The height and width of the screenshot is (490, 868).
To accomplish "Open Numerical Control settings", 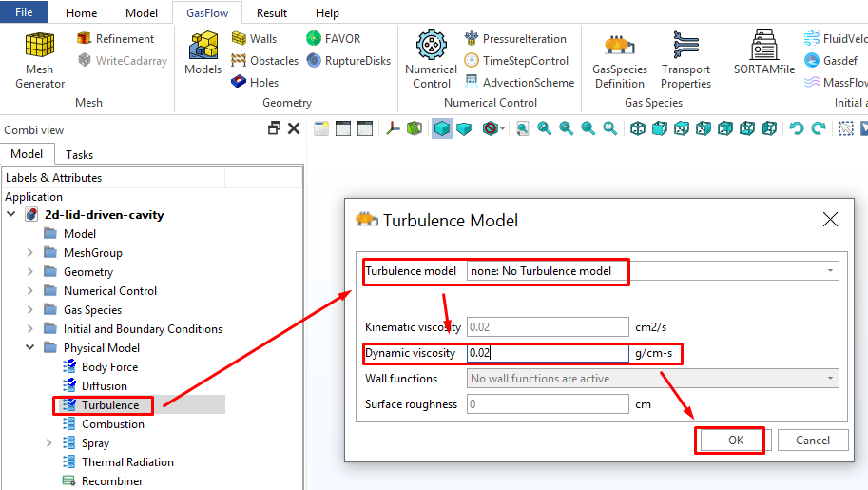I will (431, 60).
